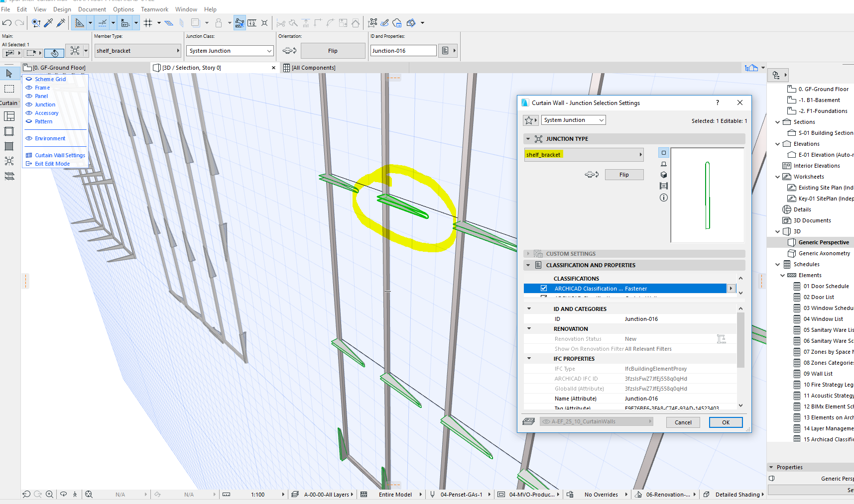Click the Undo arrow in the toolbar

6,23
